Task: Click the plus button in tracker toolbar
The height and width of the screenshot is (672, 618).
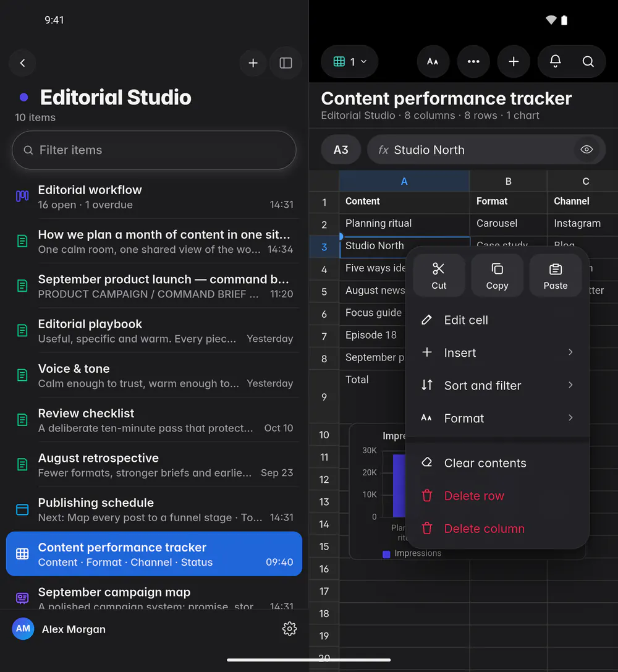Action: point(514,62)
